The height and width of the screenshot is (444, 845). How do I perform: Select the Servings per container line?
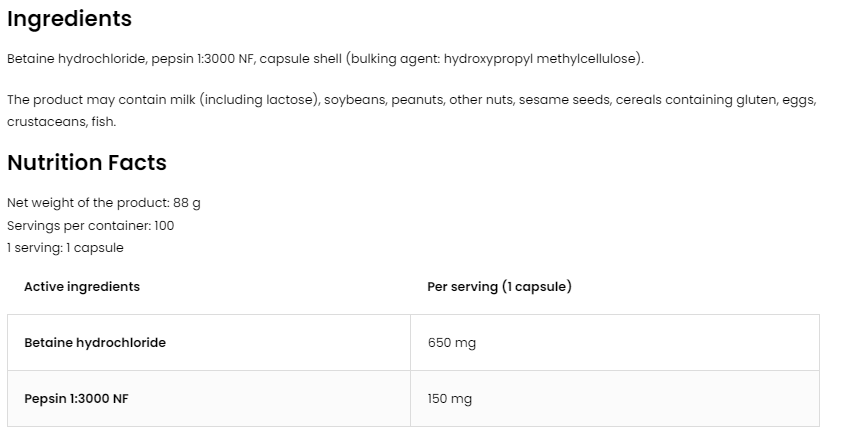tap(91, 226)
